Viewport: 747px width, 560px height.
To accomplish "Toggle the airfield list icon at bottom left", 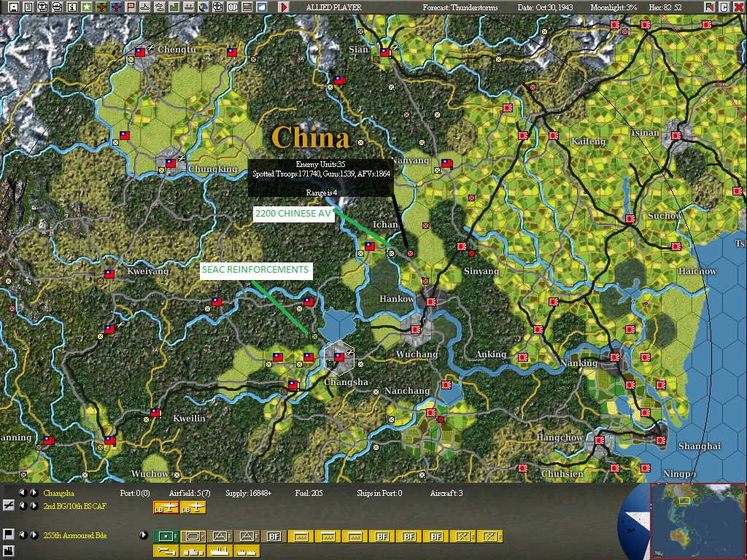I will coord(8,506).
